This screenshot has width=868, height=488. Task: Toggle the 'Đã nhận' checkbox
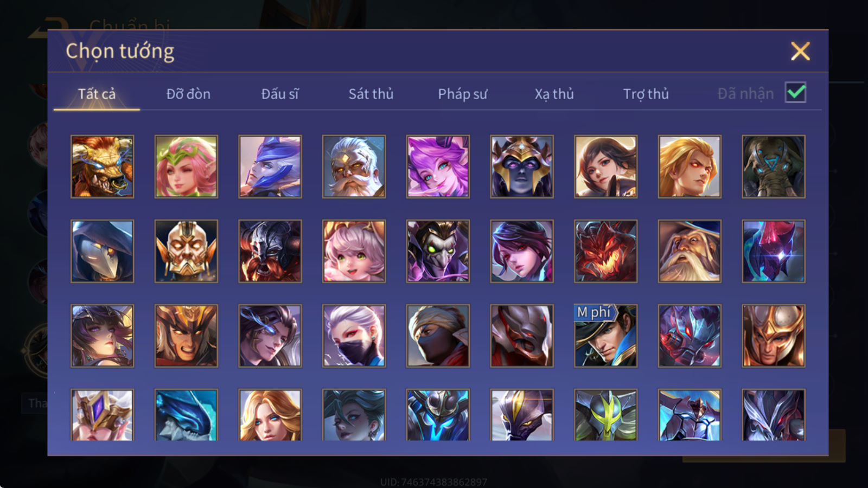click(x=795, y=93)
